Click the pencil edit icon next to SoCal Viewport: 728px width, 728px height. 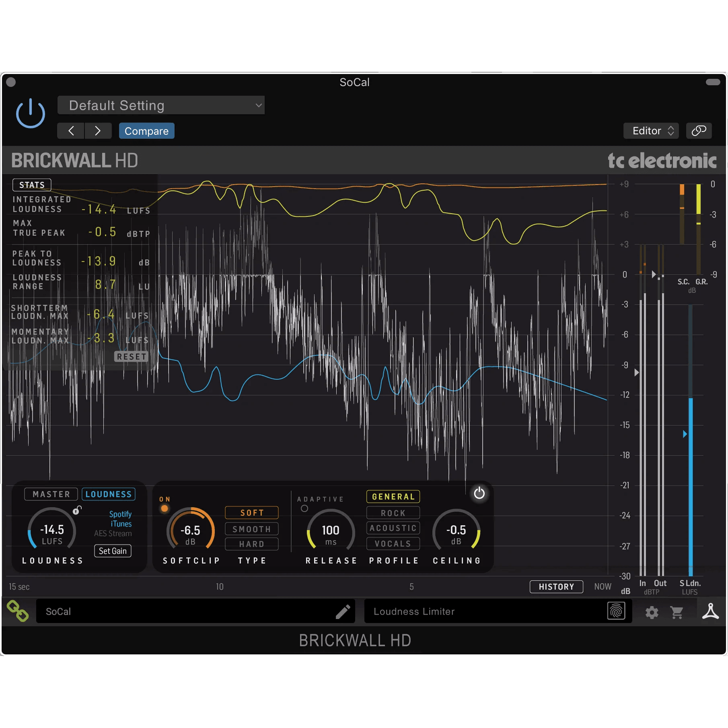point(343,611)
